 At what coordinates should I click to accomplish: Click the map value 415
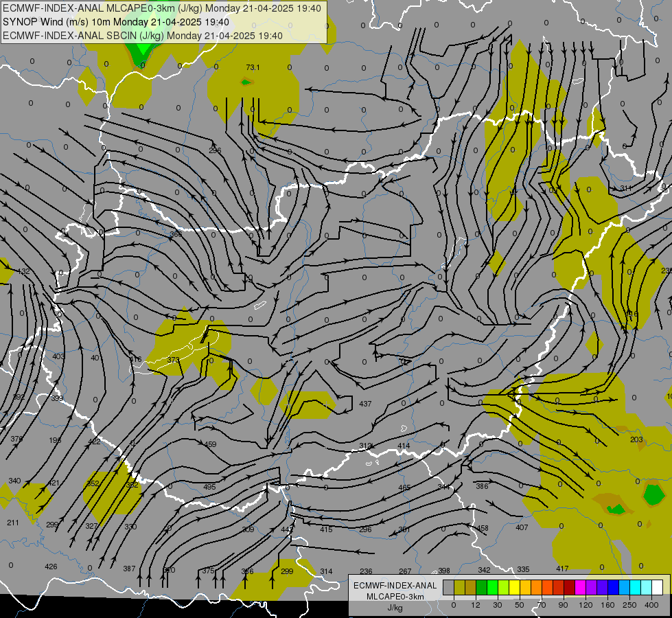(x=326, y=529)
